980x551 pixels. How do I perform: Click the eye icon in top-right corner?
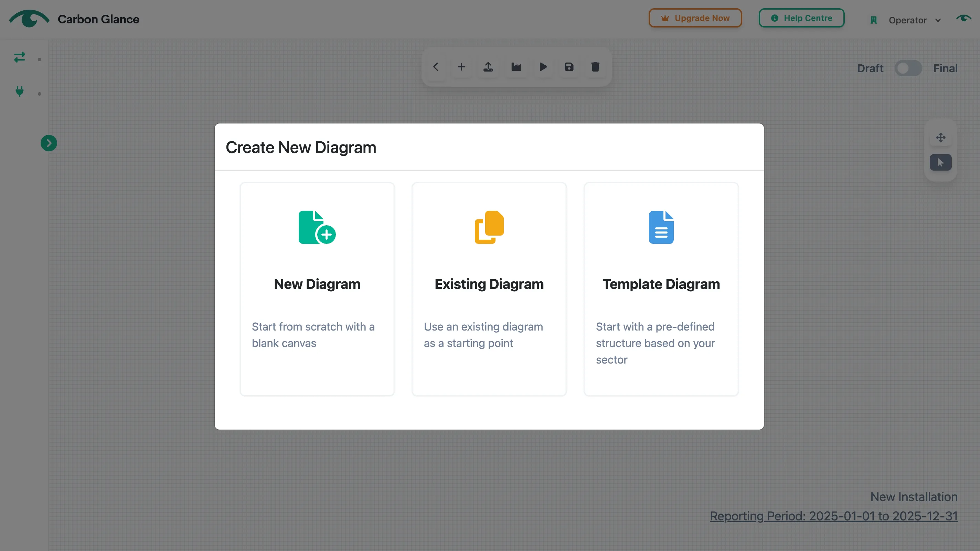[963, 18]
